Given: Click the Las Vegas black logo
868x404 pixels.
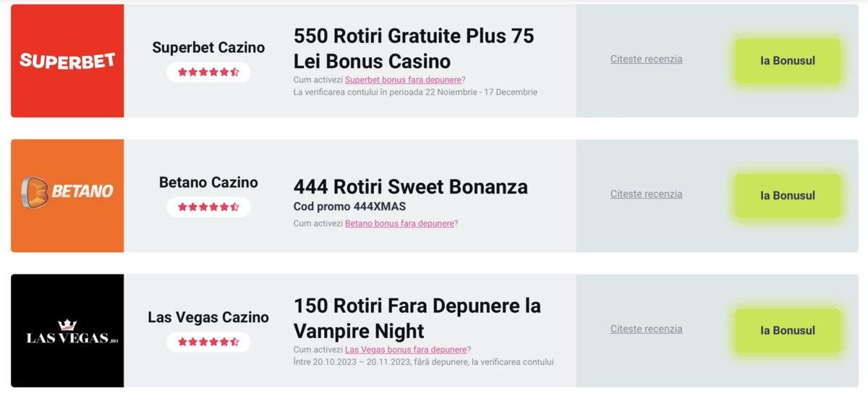Looking at the screenshot, I should coord(67,330).
